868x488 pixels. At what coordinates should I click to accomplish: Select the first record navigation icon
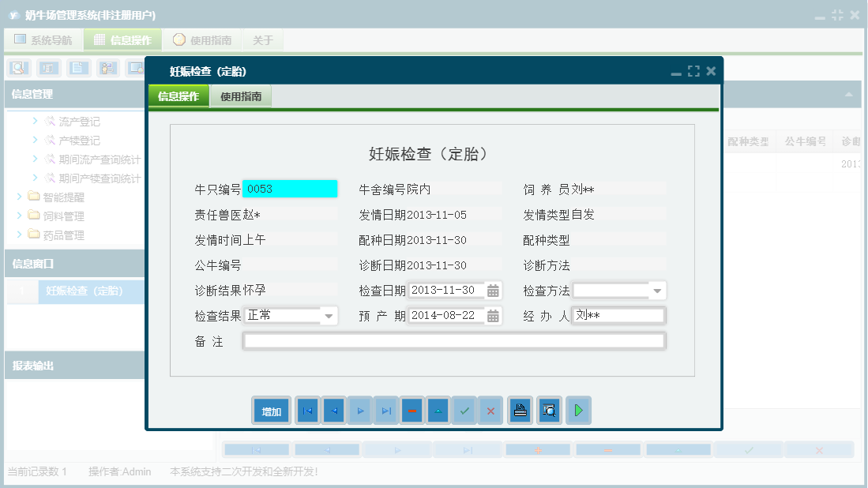point(307,410)
